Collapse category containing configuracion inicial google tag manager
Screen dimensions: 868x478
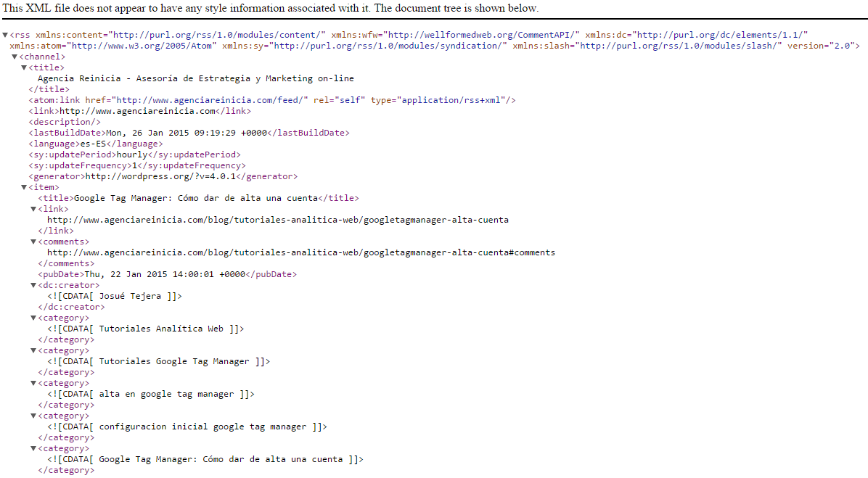[33, 416]
